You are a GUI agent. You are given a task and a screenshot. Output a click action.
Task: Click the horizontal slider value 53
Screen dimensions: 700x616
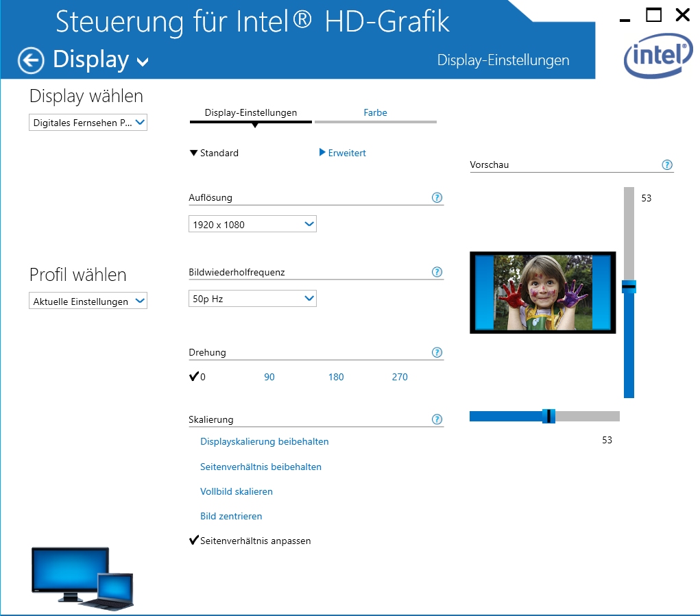click(607, 441)
